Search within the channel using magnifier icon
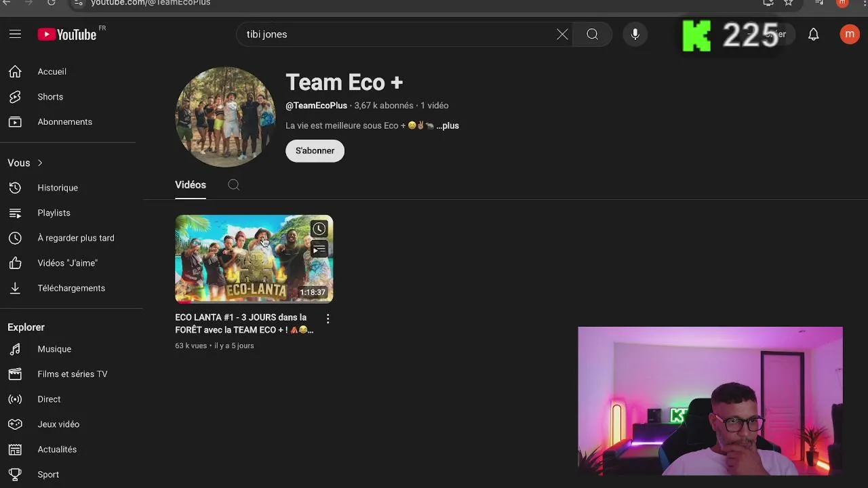The height and width of the screenshot is (488, 868). click(x=233, y=185)
